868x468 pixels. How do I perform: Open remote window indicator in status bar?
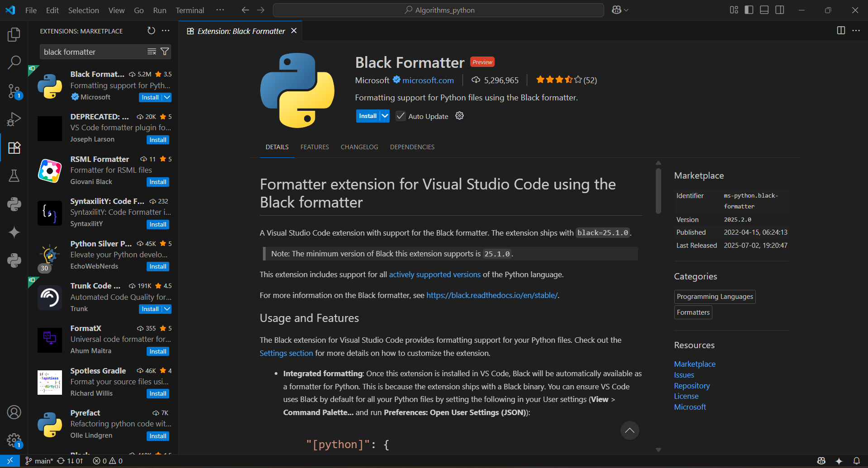point(10,461)
